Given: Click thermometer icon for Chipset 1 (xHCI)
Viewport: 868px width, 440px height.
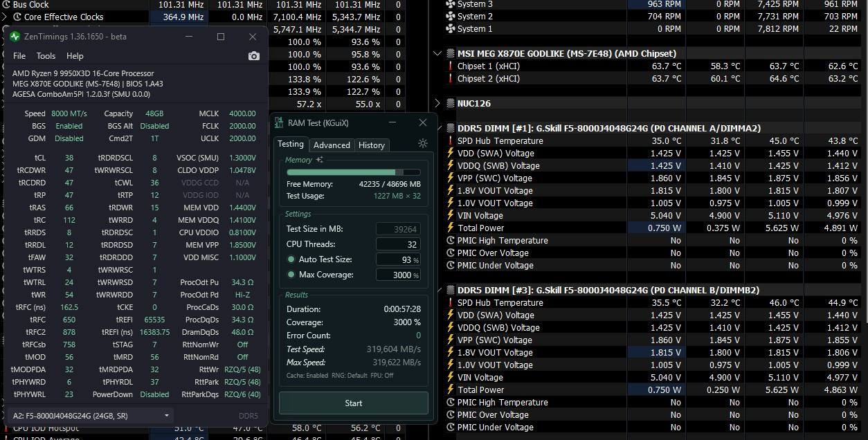Looking at the screenshot, I should click(x=451, y=66).
